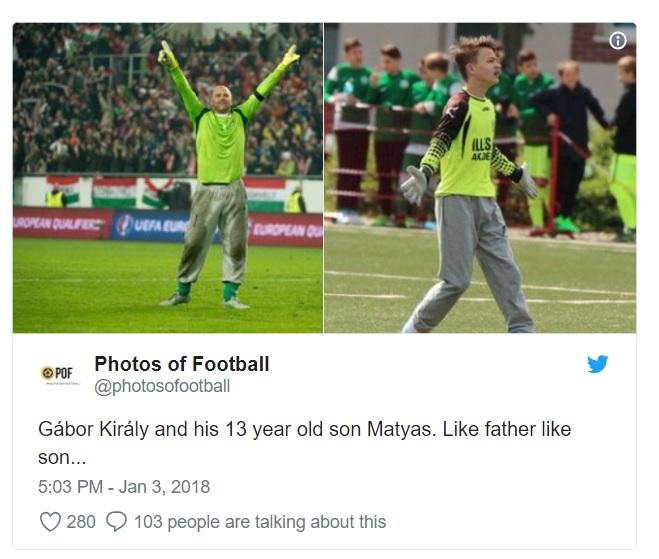Viewport: 659px width, 559px height.
Task: Click the Twitter bird logo
Action: click(598, 365)
